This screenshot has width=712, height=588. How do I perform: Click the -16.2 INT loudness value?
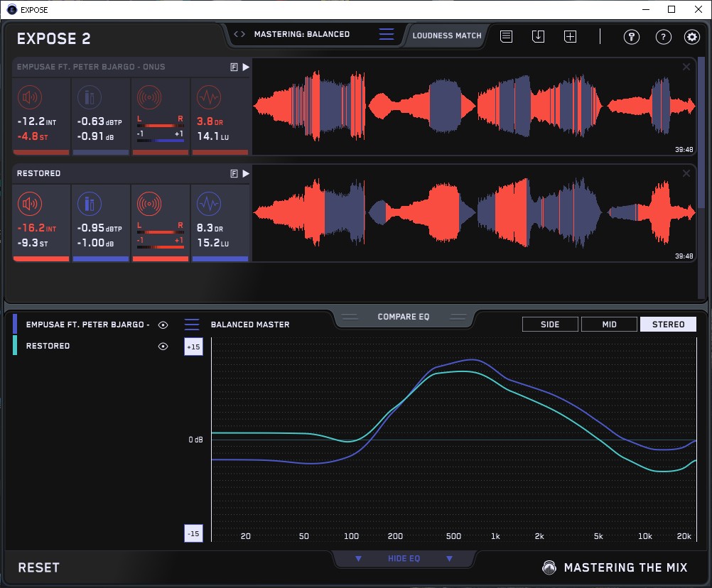pos(37,228)
